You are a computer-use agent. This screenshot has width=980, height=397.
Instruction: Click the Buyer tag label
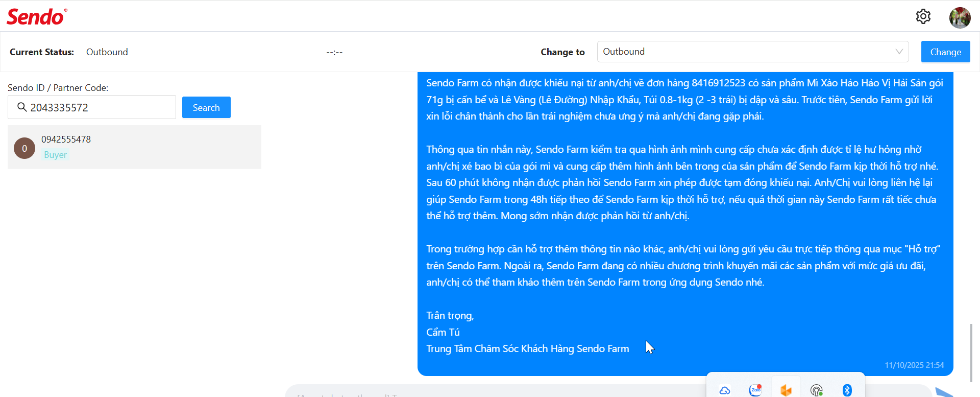coord(55,155)
